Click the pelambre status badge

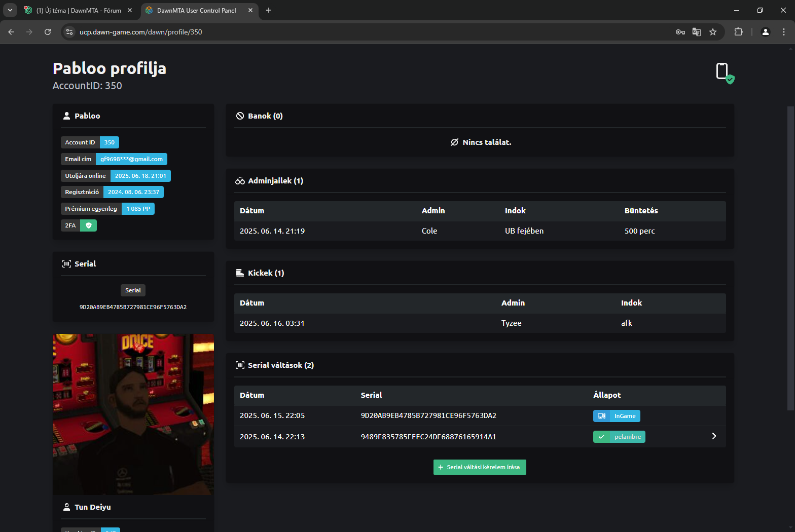point(619,437)
